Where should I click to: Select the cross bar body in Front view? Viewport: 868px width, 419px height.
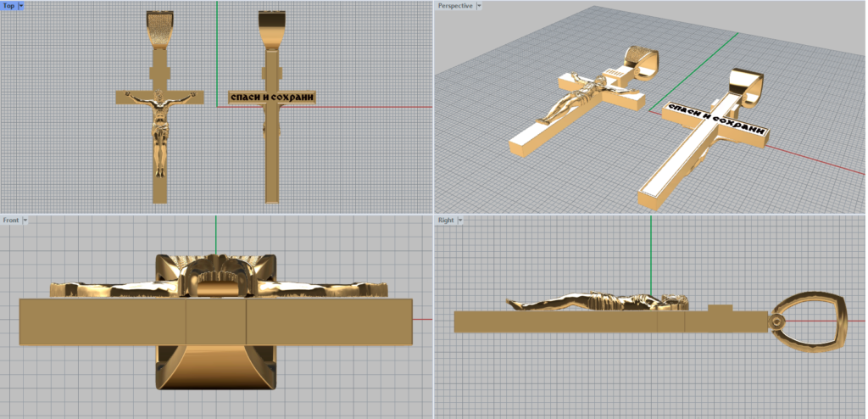click(x=215, y=321)
